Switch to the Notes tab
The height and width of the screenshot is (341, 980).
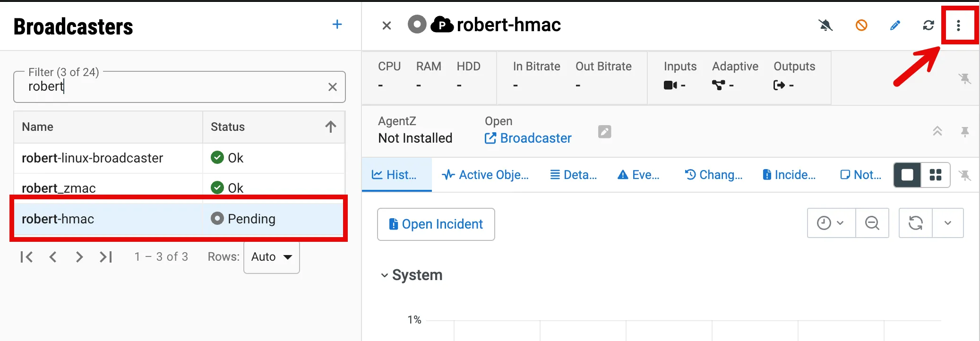[x=861, y=175]
